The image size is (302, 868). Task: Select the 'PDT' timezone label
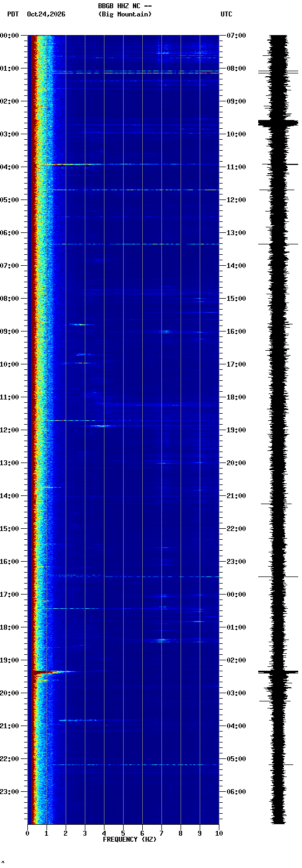(13, 14)
